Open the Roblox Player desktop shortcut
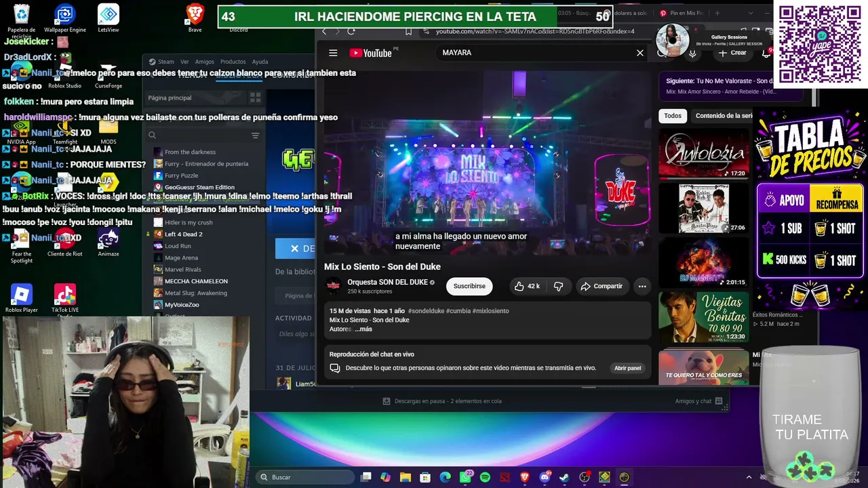 [x=22, y=299]
